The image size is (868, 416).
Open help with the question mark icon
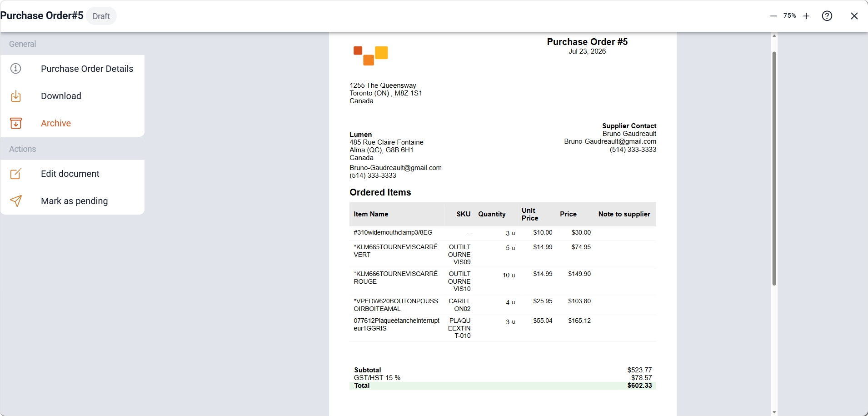pyautogui.click(x=827, y=16)
